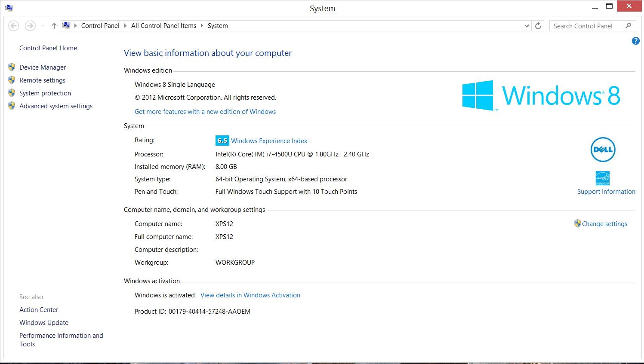Minimize the System window
Viewport: 644px width, 364px height.
point(595,7)
